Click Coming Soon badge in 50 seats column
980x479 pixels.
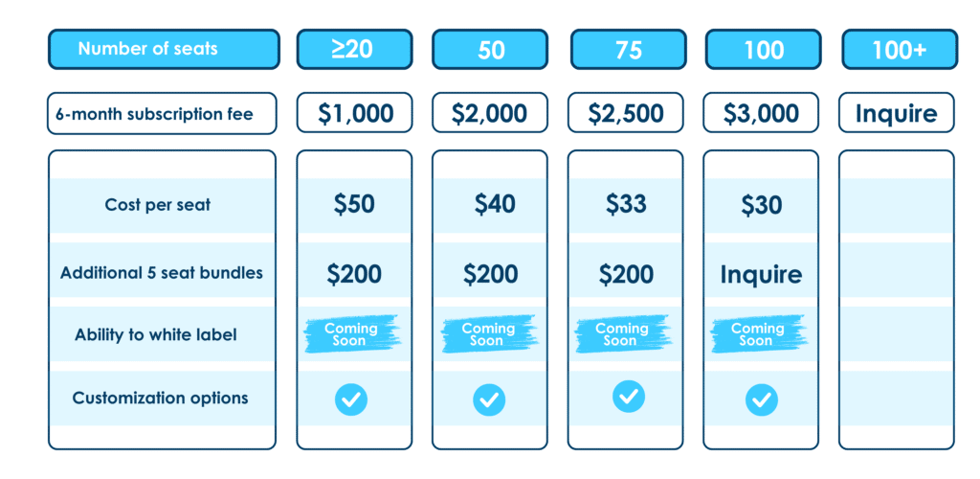tap(489, 334)
